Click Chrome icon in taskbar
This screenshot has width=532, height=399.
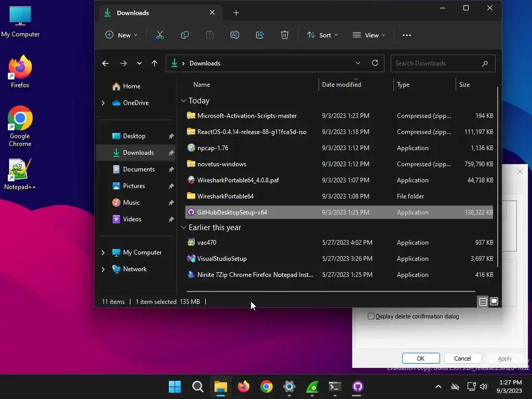click(x=267, y=387)
